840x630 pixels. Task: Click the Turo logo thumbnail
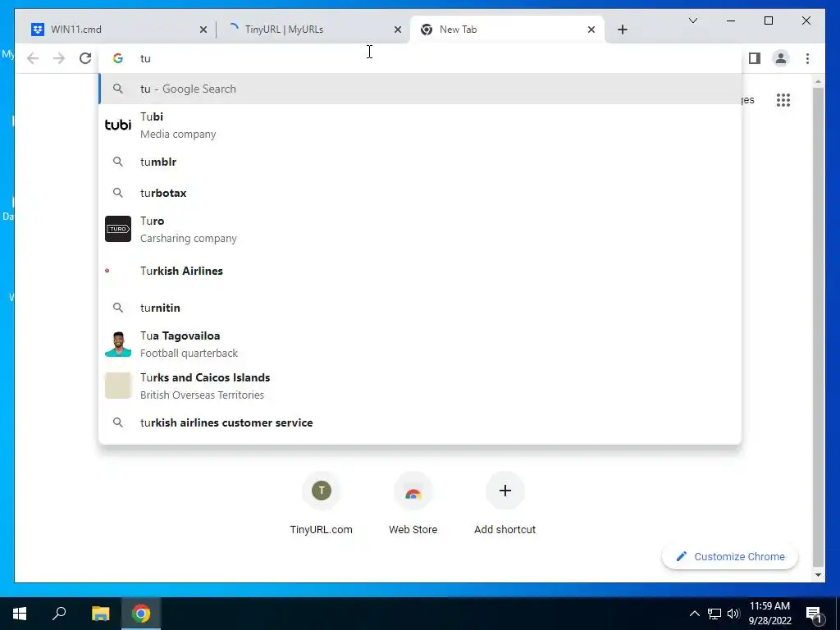[118, 229]
